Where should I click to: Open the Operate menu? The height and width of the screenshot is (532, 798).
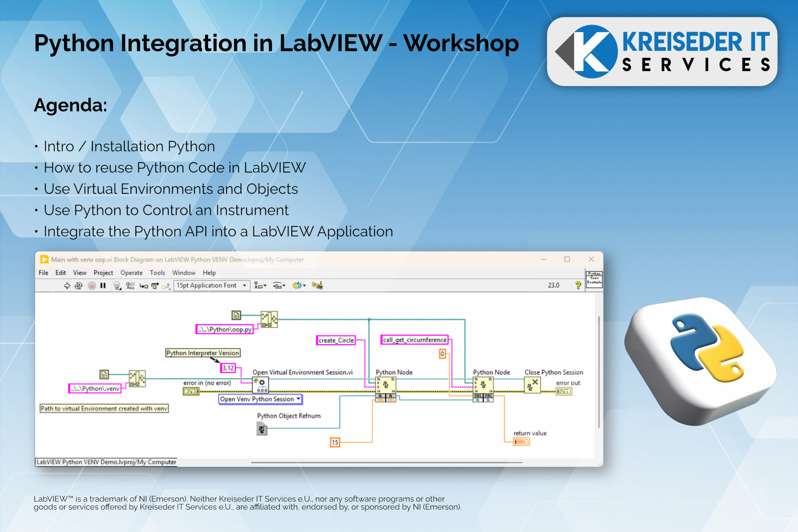click(x=131, y=273)
